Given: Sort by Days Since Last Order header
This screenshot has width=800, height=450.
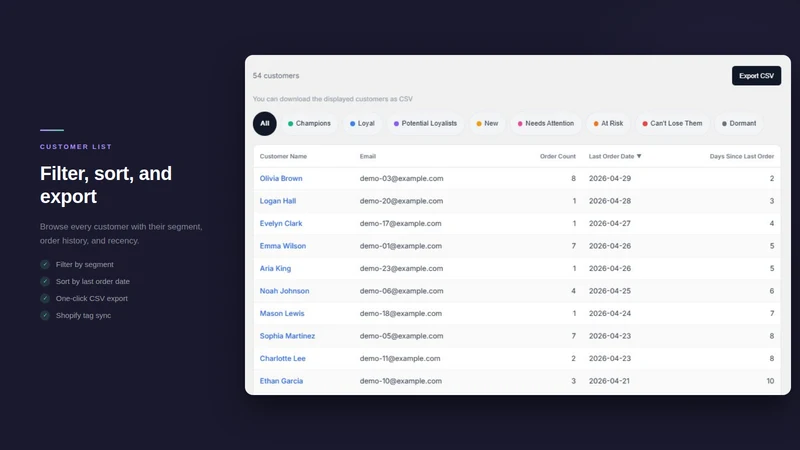Looking at the screenshot, I should coord(742,156).
